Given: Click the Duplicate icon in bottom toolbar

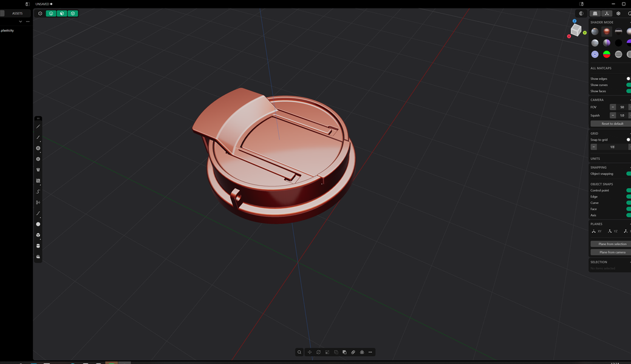Looking at the screenshot, I should pos(336,352).
